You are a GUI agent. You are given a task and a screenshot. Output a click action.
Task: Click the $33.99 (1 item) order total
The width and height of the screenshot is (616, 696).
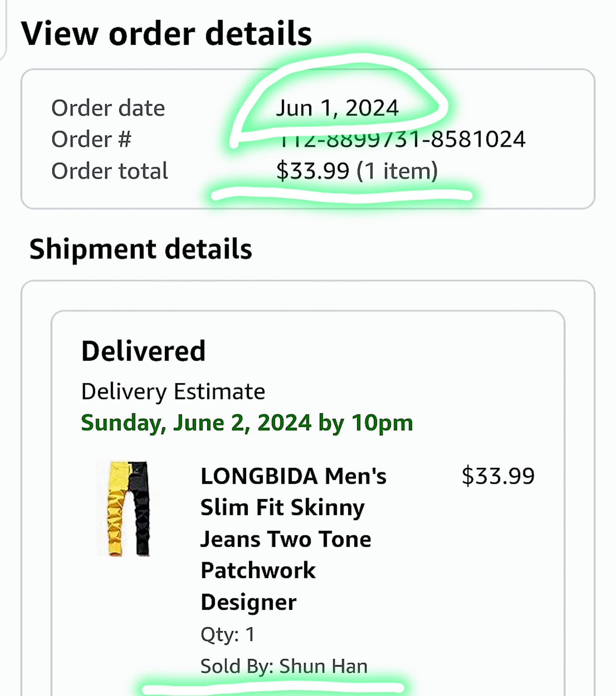coord(356,171)
